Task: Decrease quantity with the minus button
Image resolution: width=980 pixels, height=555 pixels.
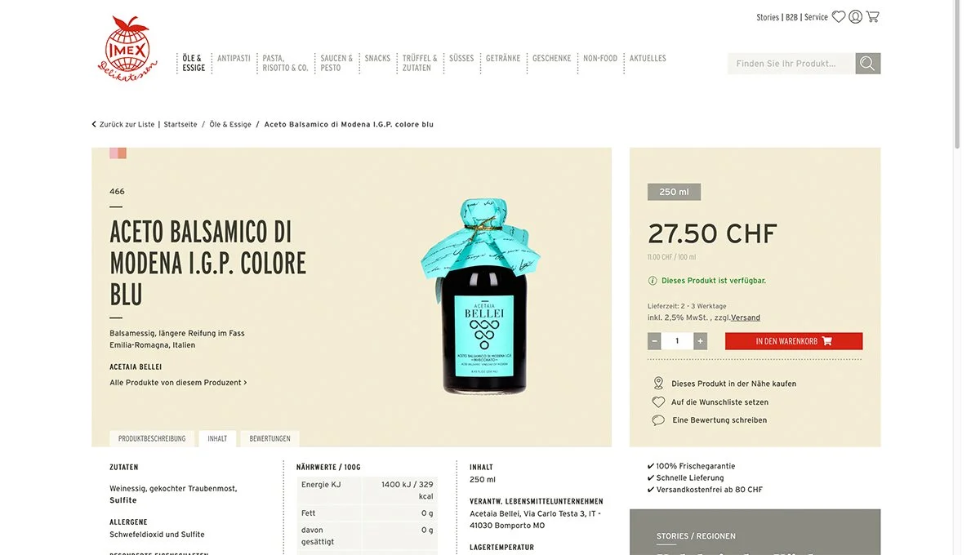Action: click(654, 341)
